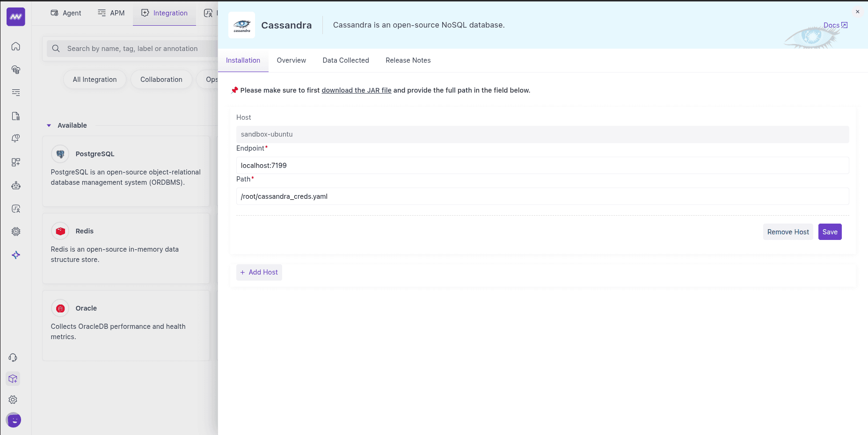868x435 pixels.
Task: Switch to the Overview tab
Action: [291, 60]
